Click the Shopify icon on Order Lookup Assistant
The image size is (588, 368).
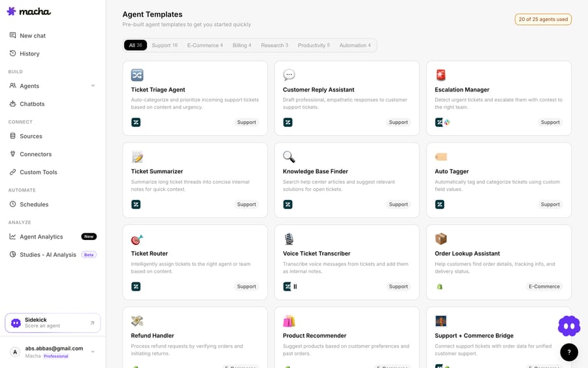pos(440,286)
